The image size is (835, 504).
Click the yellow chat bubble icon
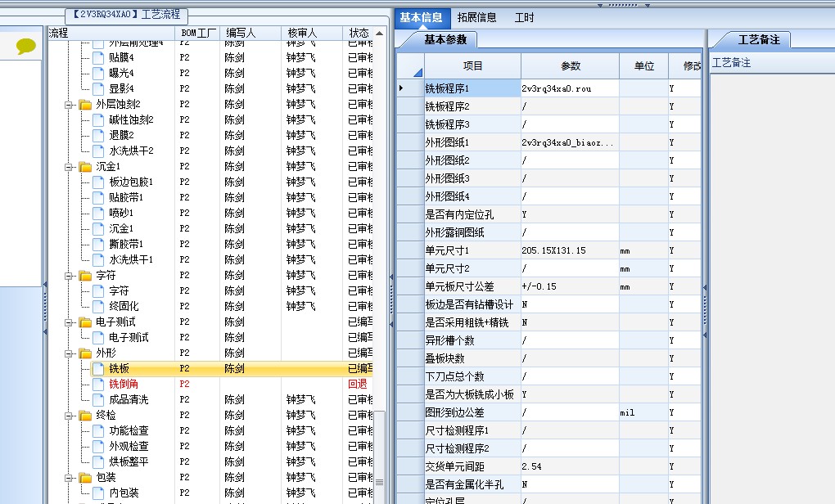25,47
